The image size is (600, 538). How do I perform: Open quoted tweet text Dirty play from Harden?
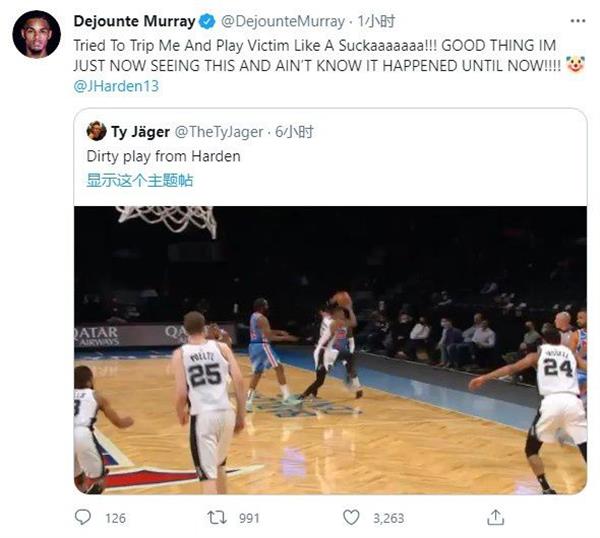pos(164,157)
